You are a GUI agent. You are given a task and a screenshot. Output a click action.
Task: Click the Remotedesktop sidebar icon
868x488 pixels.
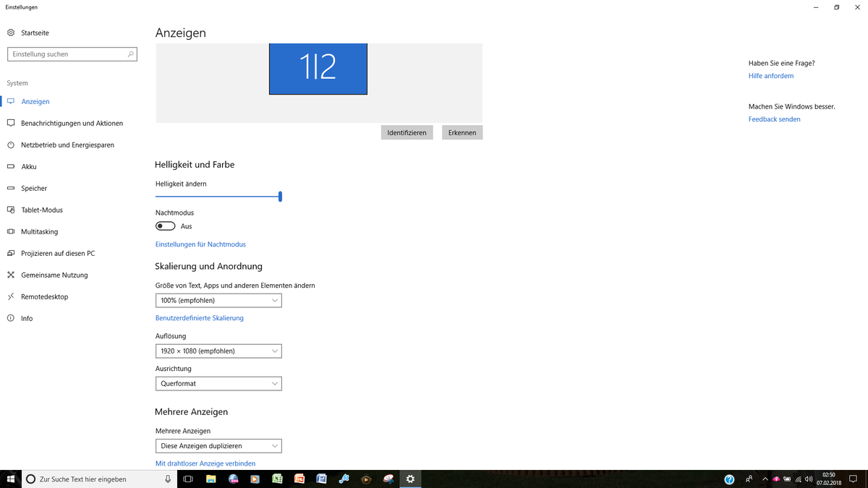pos(11,296)
